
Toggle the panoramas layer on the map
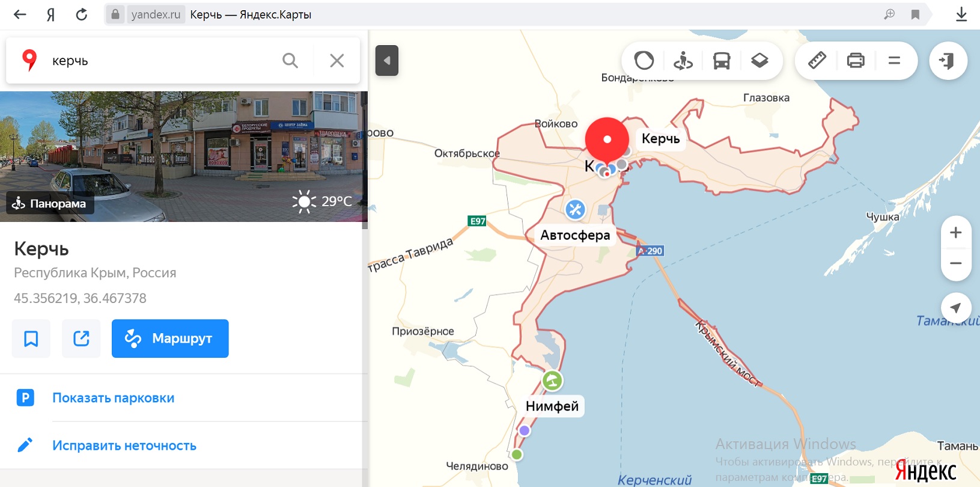(683, 61)
